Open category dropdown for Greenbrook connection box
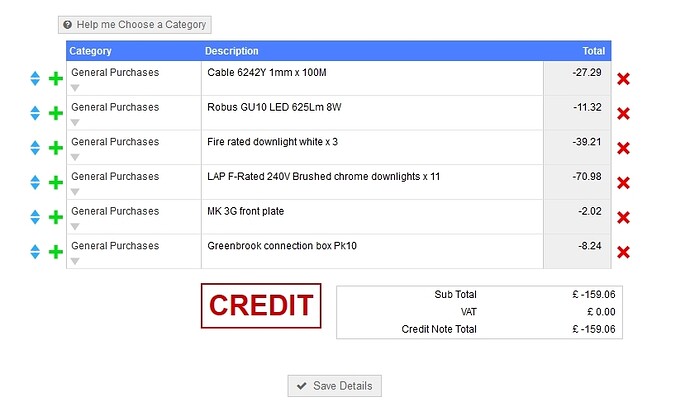This screenshot has width=690, height=402. click(x=75, y=261)
